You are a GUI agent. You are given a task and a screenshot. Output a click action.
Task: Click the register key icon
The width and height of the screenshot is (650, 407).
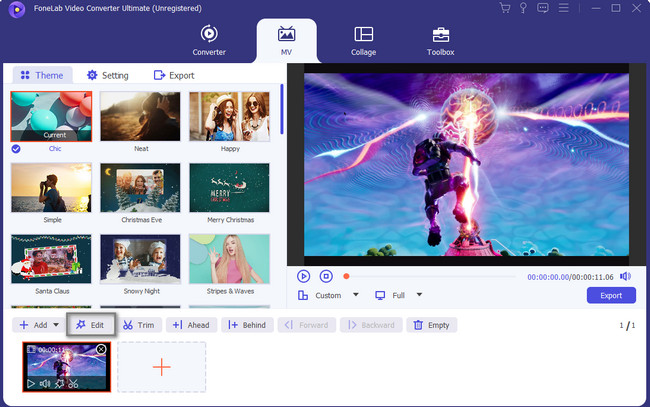pyautogui.click(x=523, y=8)
